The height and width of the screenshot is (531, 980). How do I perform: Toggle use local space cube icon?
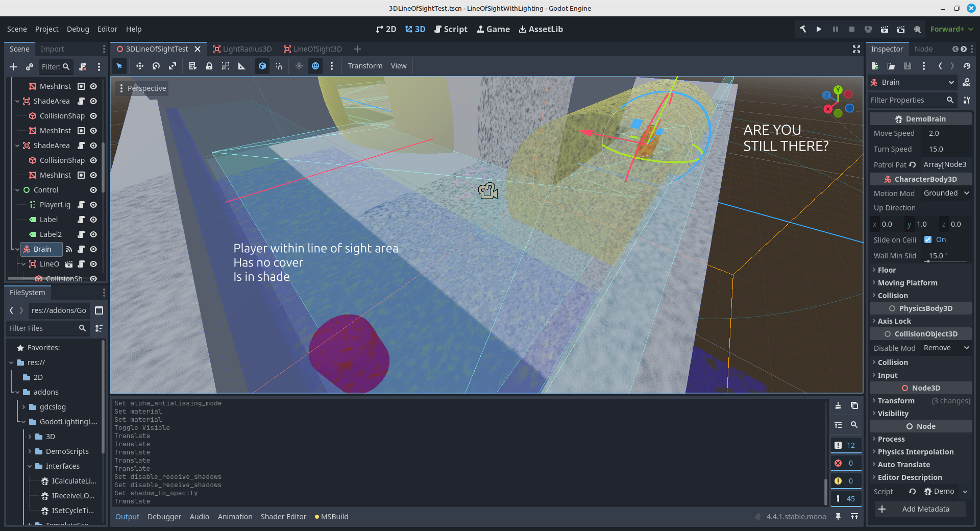tap(262, 66)
